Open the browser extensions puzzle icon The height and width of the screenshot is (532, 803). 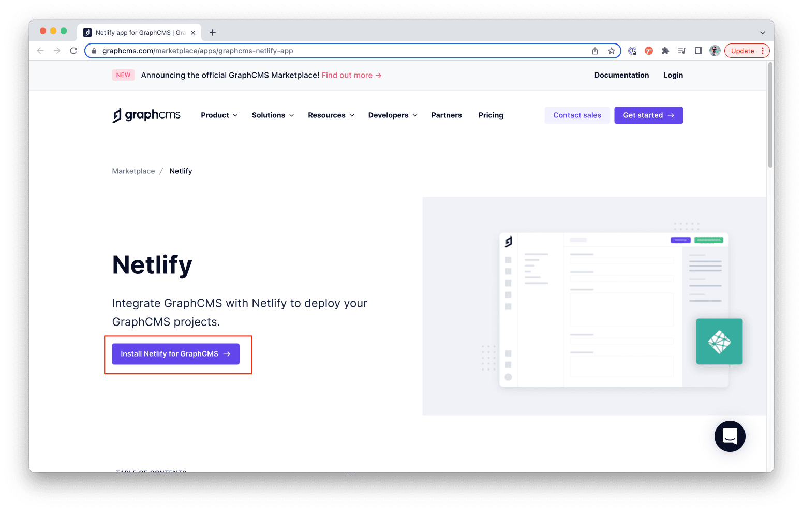(x=665, y=51)
